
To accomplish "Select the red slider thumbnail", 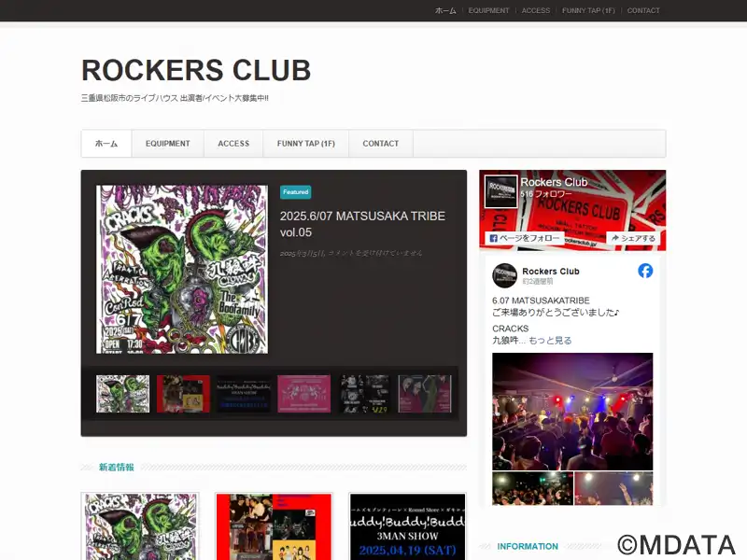I will tap(183, 394).
